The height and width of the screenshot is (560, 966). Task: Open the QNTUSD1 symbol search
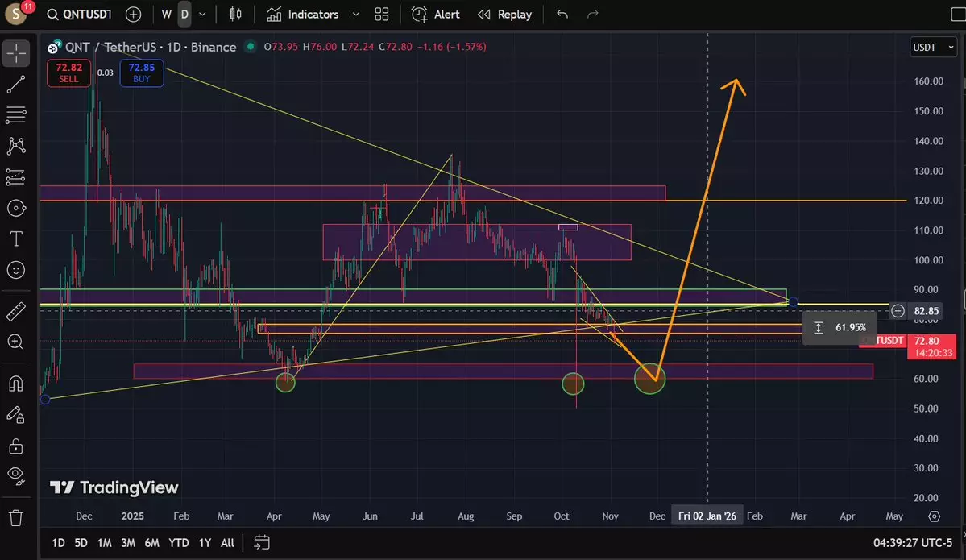81,15
